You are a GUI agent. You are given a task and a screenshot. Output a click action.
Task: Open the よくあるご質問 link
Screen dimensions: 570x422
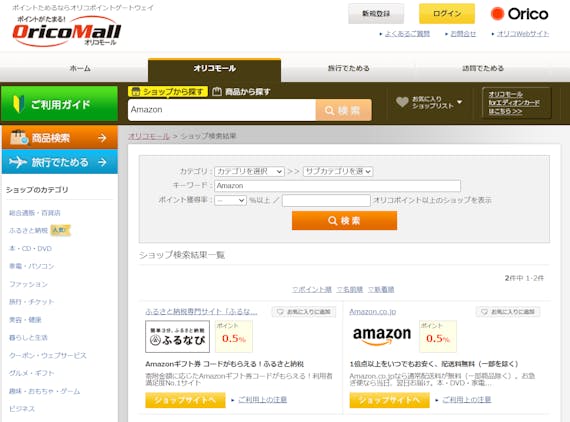pyautogui.click(x=407, y=34)
